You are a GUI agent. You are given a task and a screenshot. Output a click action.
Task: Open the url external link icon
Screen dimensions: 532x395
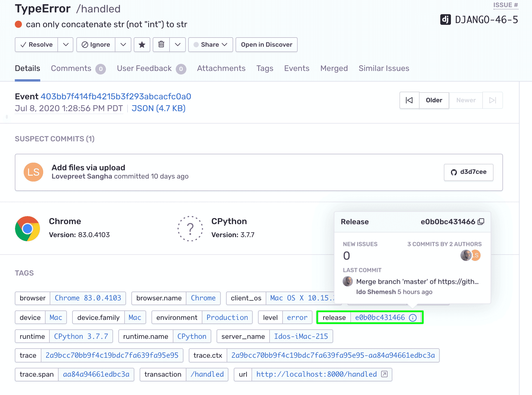point(384,374)
